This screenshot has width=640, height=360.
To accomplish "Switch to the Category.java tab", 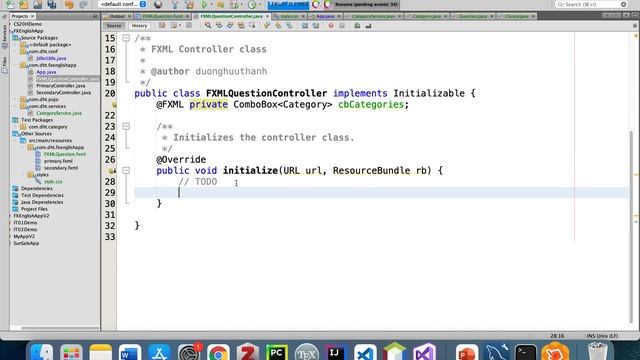I will coord(426,16).
